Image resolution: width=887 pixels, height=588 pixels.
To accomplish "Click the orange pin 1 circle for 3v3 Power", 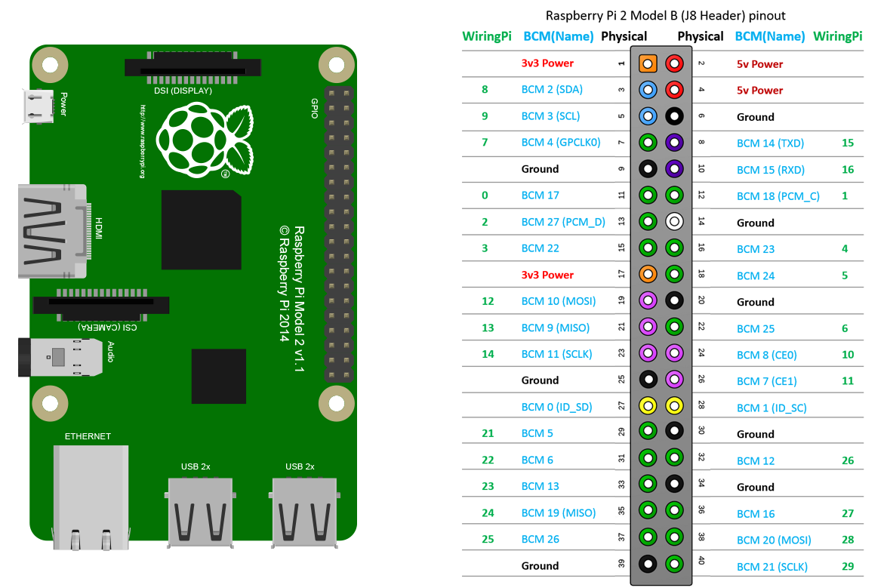I will pos(648,63).
